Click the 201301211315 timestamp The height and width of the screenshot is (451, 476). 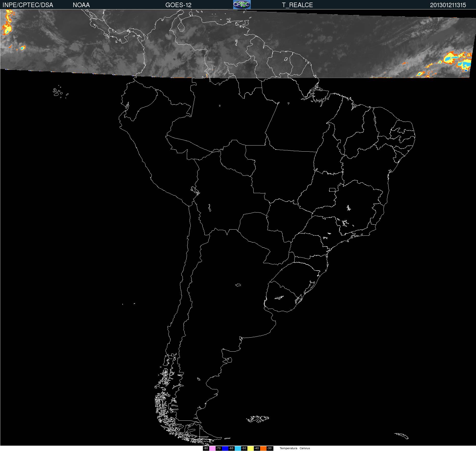448,5
